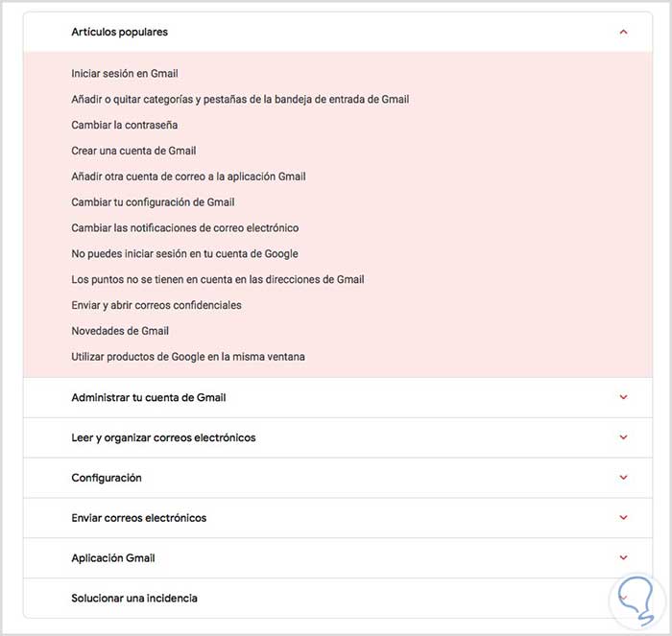Screen dimensions: 672x636
Task: Open Utilizar productos de Google en misma ventana
Action: click(187, 357)
